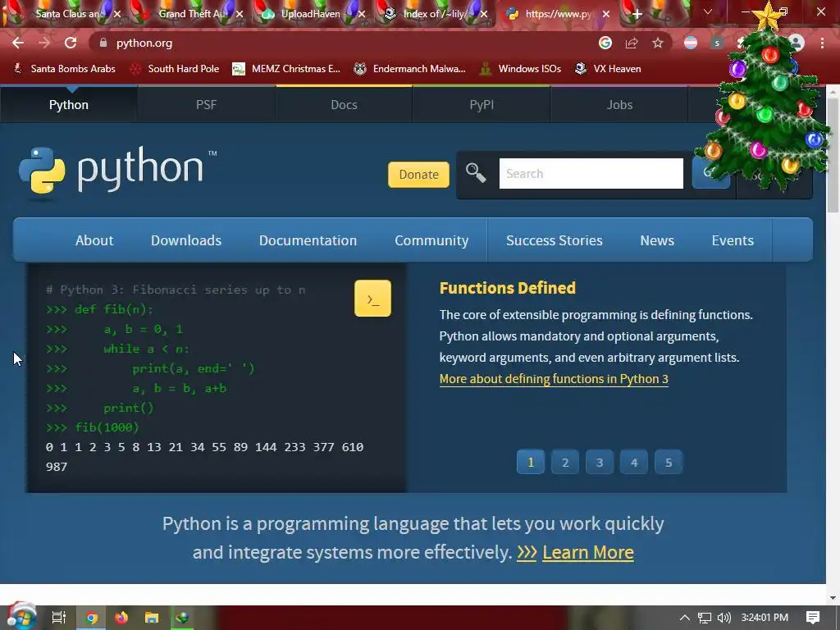Screen dimensions: 840x630
Task: Select the Python top navigation tab
Action: click(x=69, y=104)
